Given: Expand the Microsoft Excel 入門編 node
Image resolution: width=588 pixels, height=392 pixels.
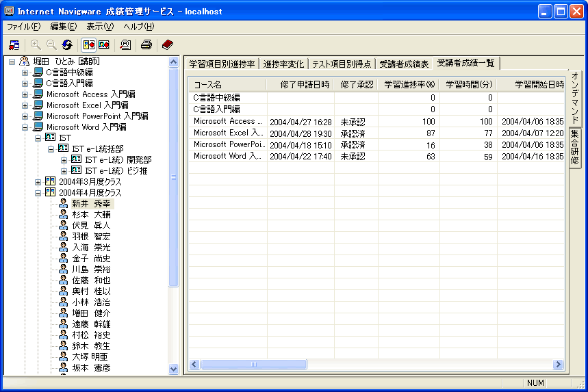Looking at the screenshot, I should point(25,105).
